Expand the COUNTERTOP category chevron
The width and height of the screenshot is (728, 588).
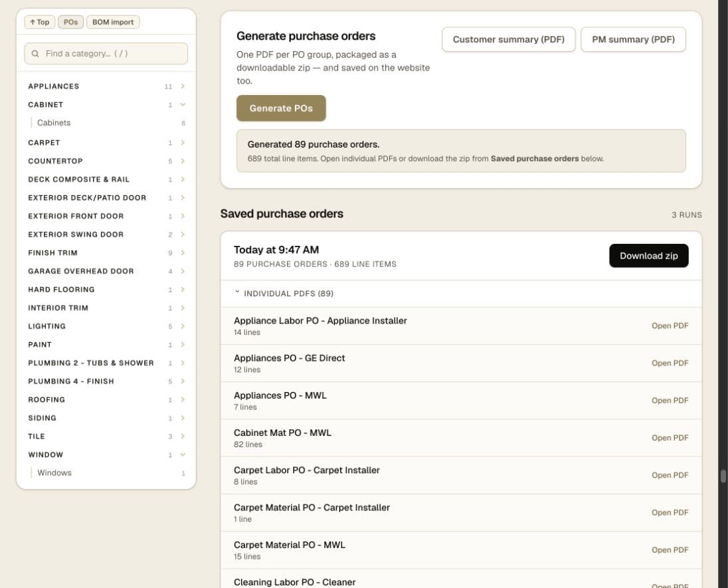[x=183, y=161]
